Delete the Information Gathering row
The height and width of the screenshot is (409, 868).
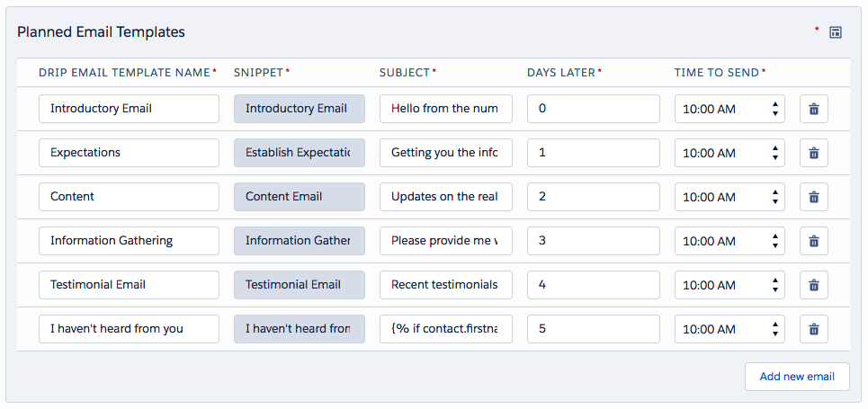[813, 241]
